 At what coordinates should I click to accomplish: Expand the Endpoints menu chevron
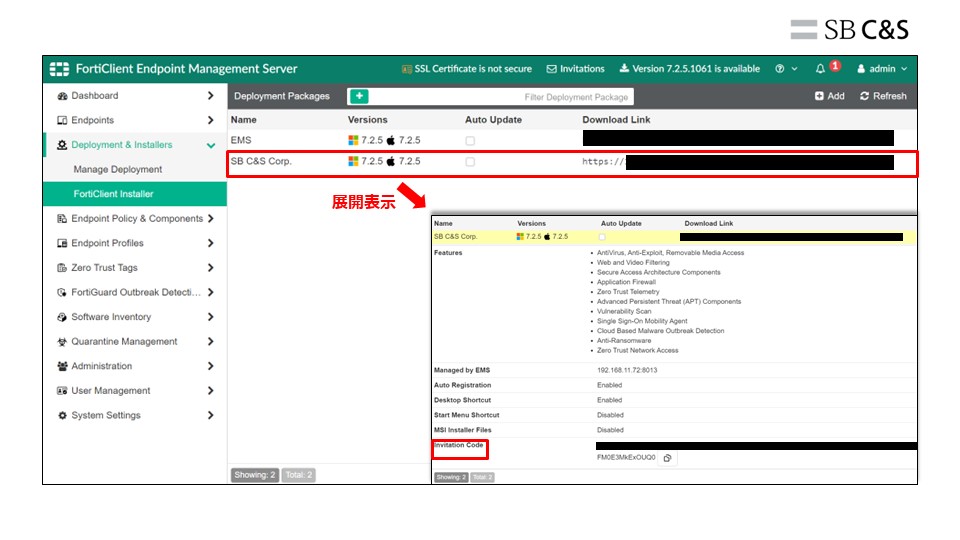point(211,120)
